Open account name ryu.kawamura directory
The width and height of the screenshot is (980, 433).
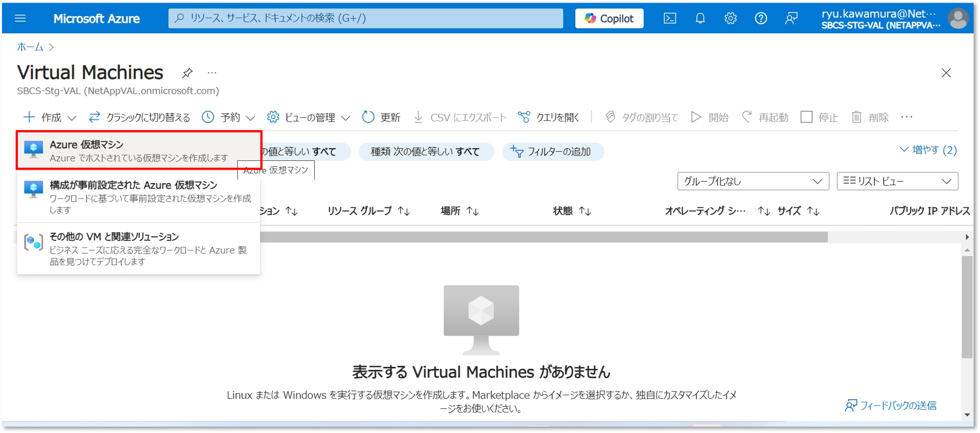click(880, 19)
